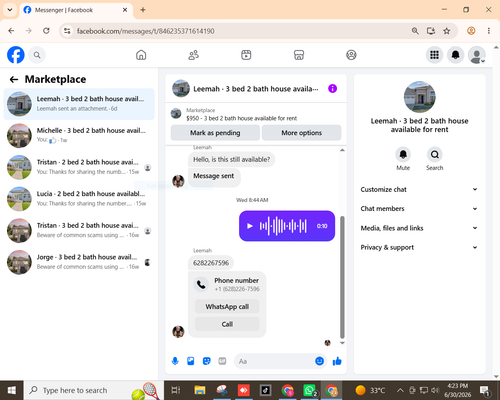This screenshot has height=400, width=500.
Task: Expand Customize chat section
Action: point(419,189)
